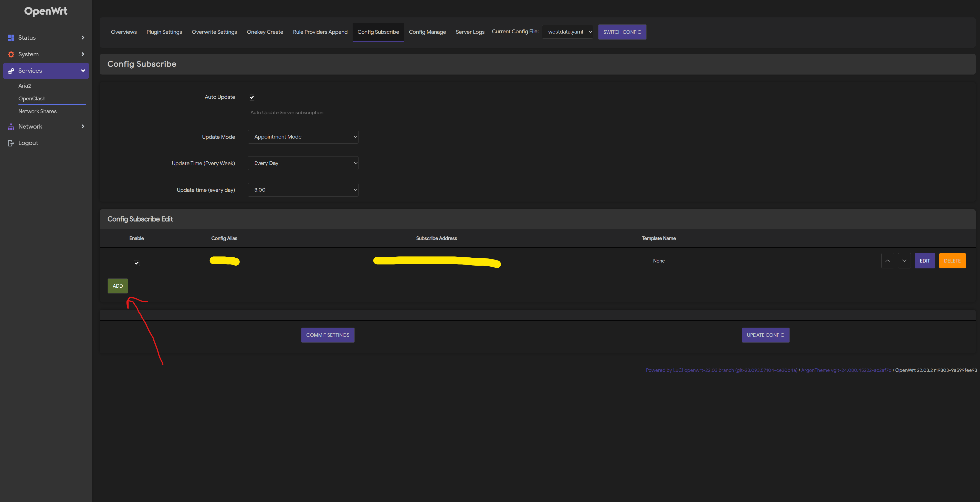Click the System gear icon in sidebar

(11, 54)
